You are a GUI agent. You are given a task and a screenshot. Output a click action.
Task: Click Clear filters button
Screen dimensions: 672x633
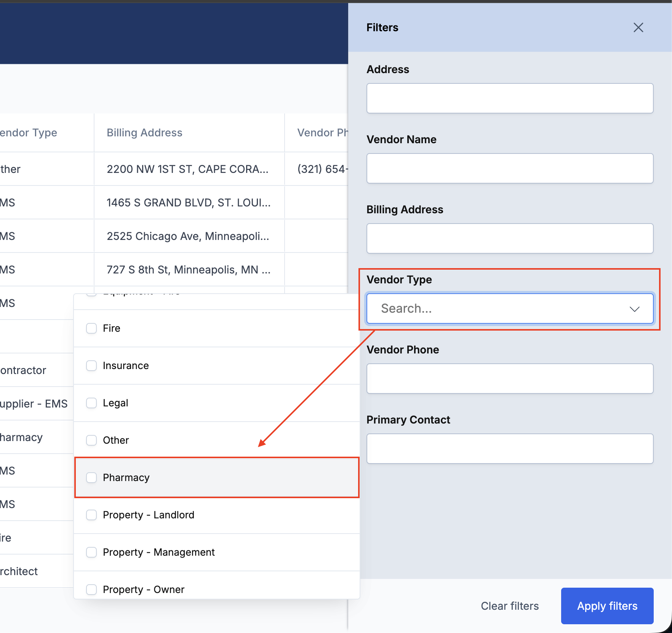click(x=510, y=606)
